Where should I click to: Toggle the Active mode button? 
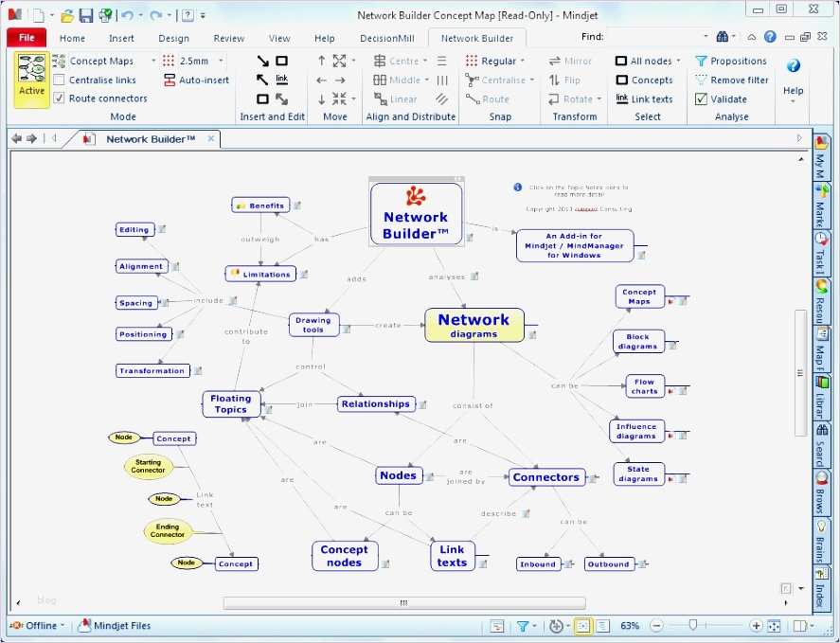tap(31, 80)
